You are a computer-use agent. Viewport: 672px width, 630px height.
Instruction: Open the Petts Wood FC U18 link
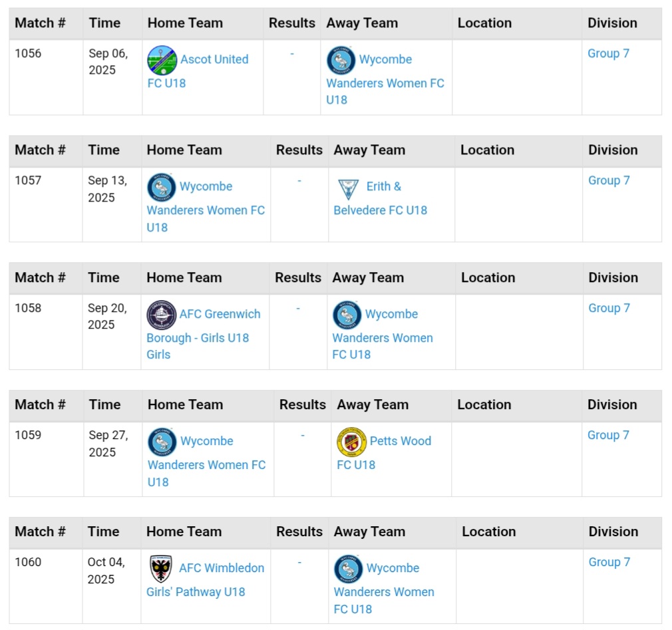[400, 441]
